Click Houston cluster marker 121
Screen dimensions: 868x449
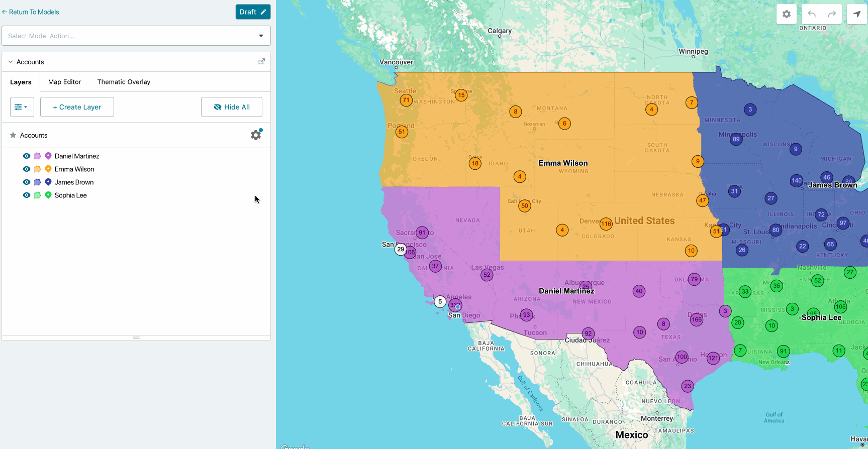point(713,358)
